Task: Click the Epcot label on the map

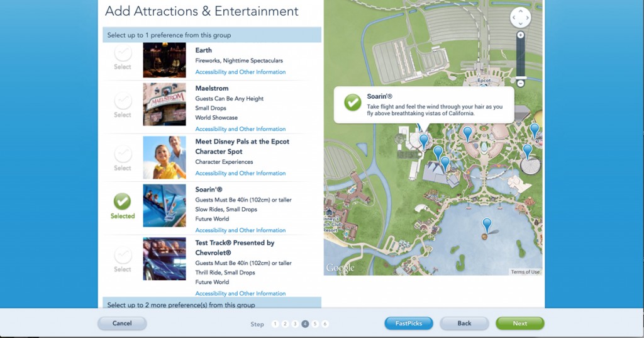Action: [x=484, y=81]
